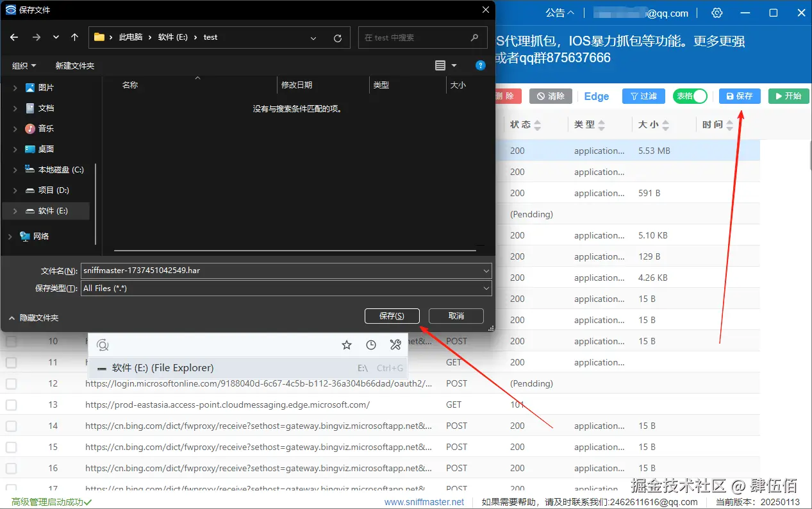Open help with the question mark icon
This screenshot has width=812, height=509.
tap(481, 65)
